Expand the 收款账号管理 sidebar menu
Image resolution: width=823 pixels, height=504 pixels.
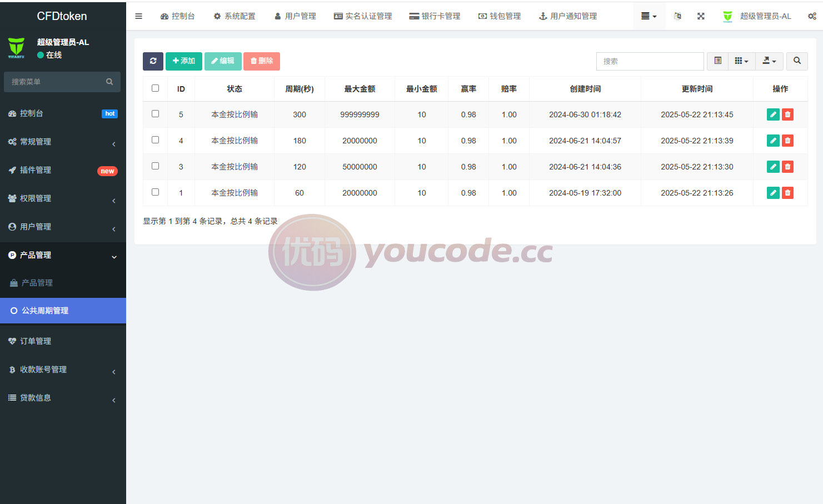[63, 370]
